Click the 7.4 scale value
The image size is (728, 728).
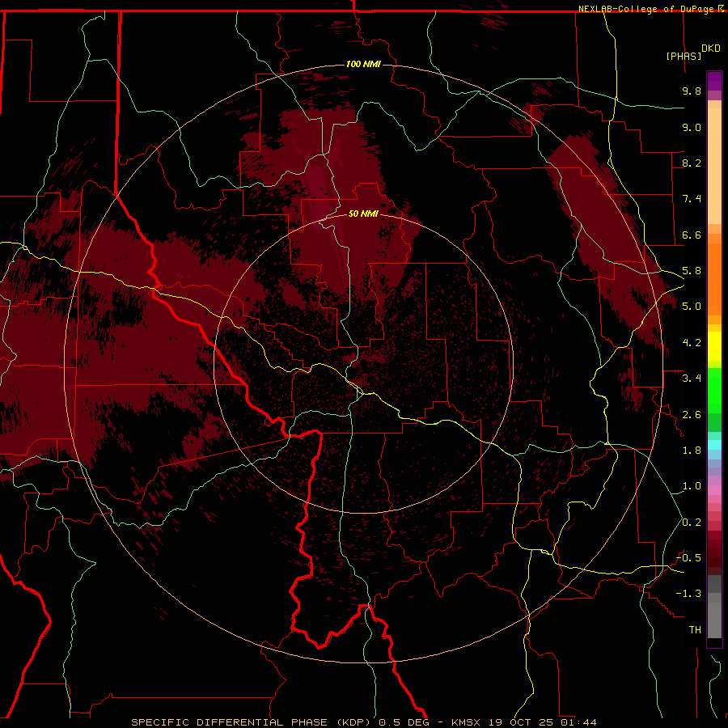(x=692, y=199)
